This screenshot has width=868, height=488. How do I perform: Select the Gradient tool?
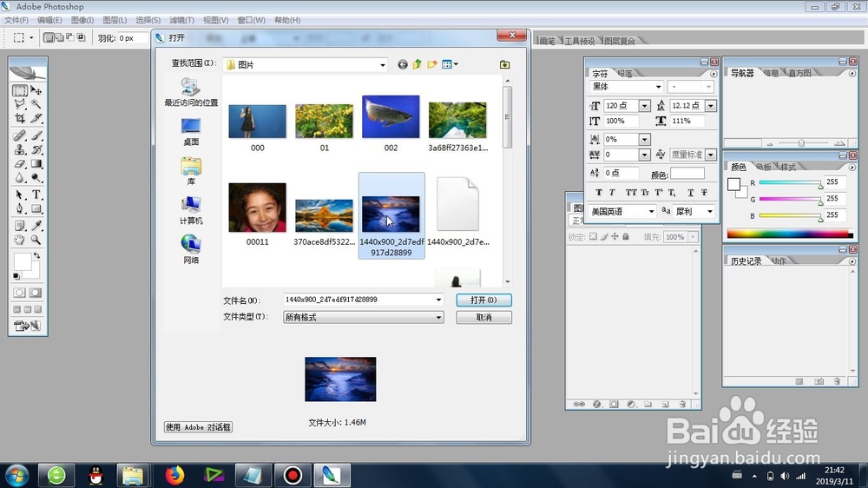click(x=36, y=164)
